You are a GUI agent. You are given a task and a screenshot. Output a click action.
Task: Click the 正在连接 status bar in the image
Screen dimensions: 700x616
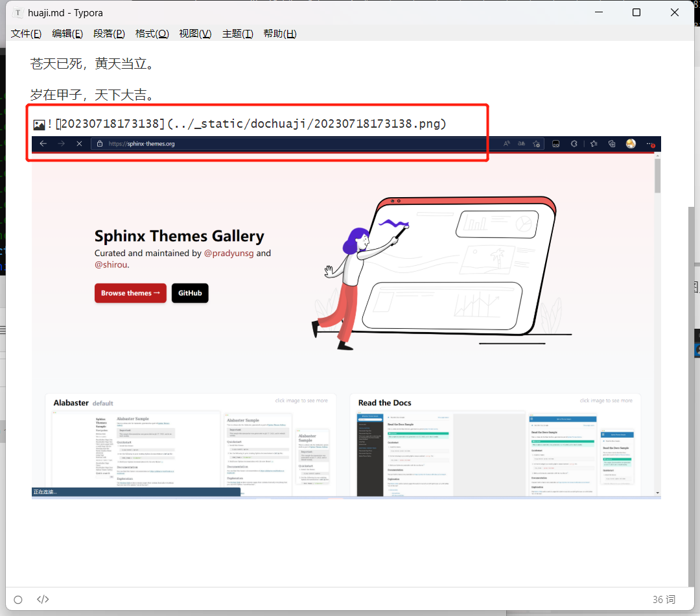[135, 492]
